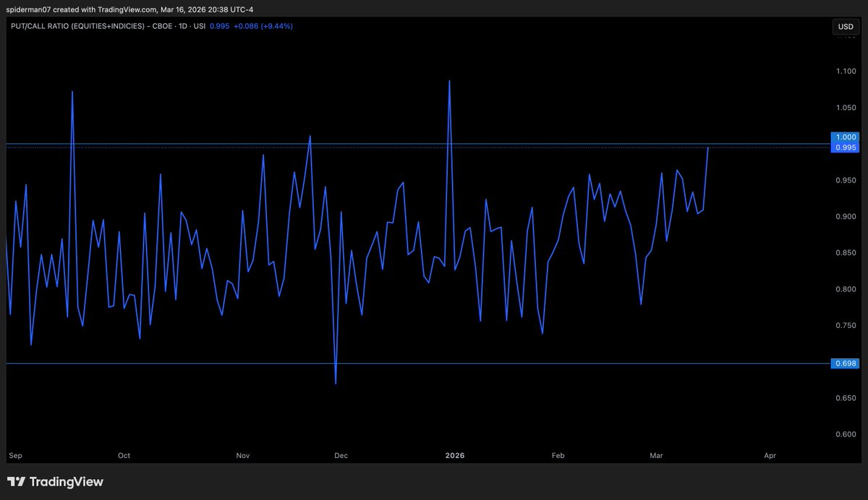Image resolution: width=868 pixels, height=500 pixels.
Task: Click the +0.086 (+9.44%) change value
Action: pyautogui.click(x=262, y=26)
